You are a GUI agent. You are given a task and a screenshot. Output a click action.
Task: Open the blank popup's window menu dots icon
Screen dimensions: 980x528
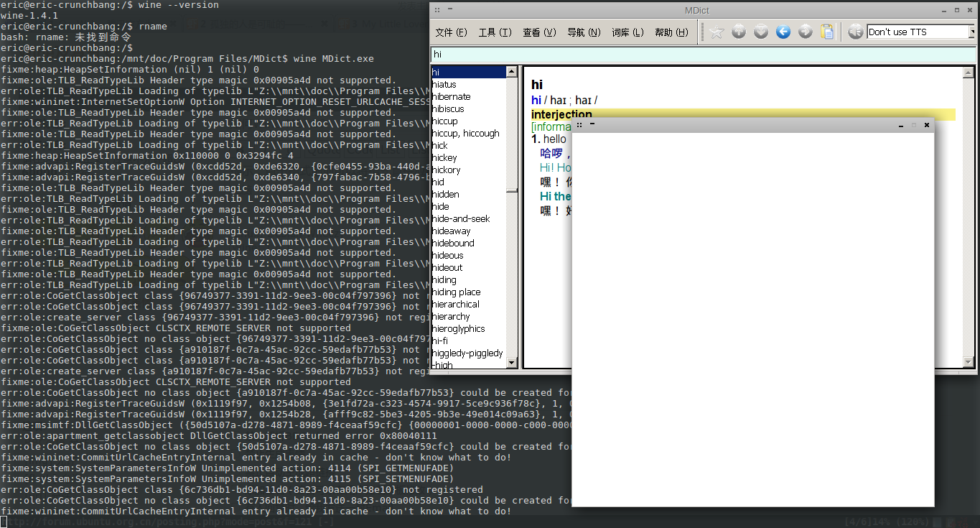point(579,124)
